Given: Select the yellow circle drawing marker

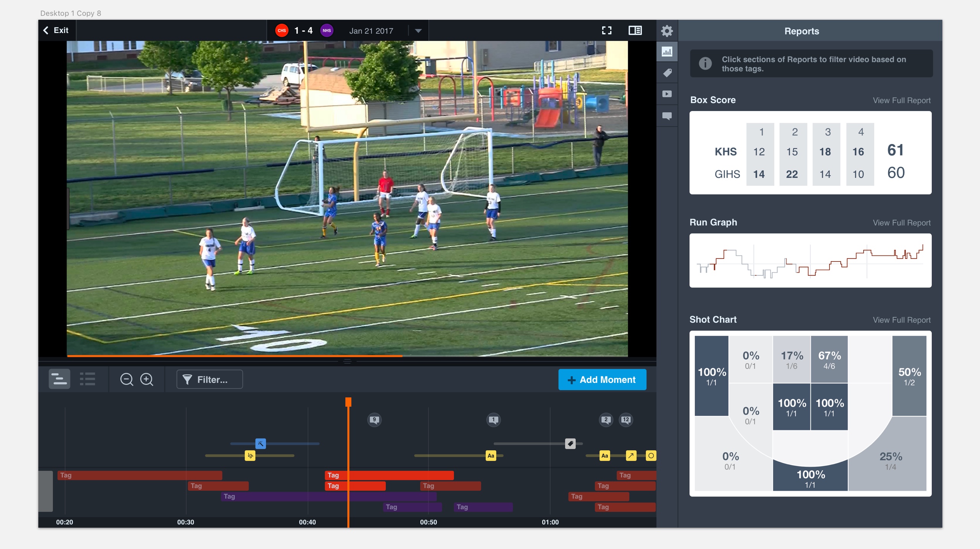Looking at the screenshot, I should [651, 456].
